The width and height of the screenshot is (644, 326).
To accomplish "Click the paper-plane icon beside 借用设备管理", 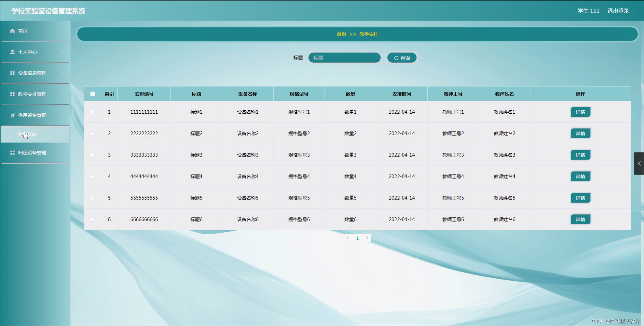I will (12, 115).
